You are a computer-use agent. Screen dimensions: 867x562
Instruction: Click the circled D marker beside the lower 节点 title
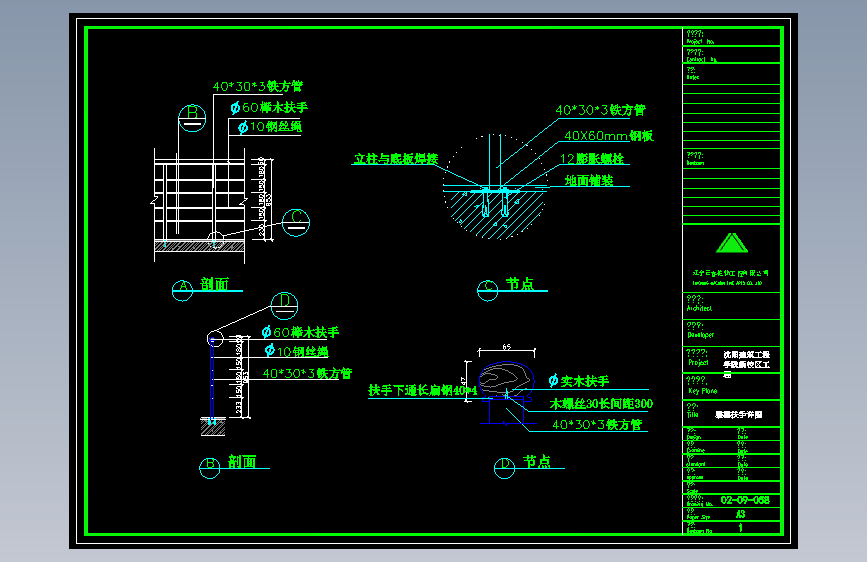(504, 467)
